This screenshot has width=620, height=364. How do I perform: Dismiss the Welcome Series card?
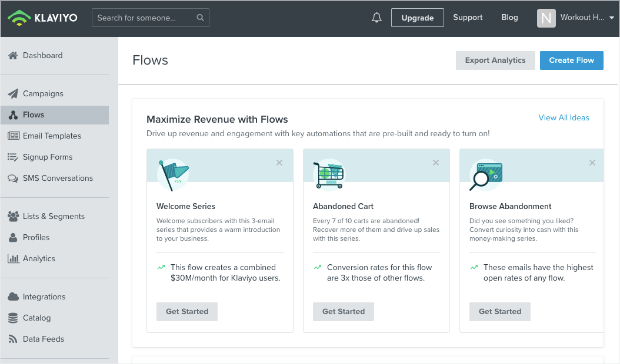pyautogui.click(x=279, y=163)
